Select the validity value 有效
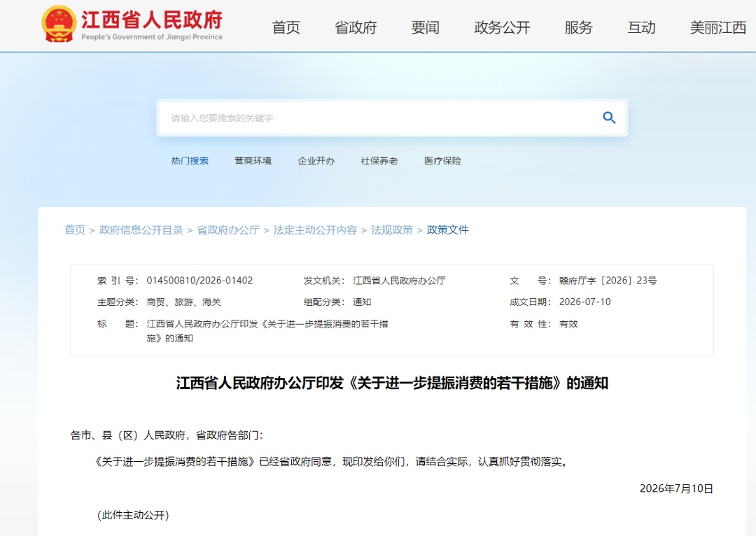 [568, 324]
